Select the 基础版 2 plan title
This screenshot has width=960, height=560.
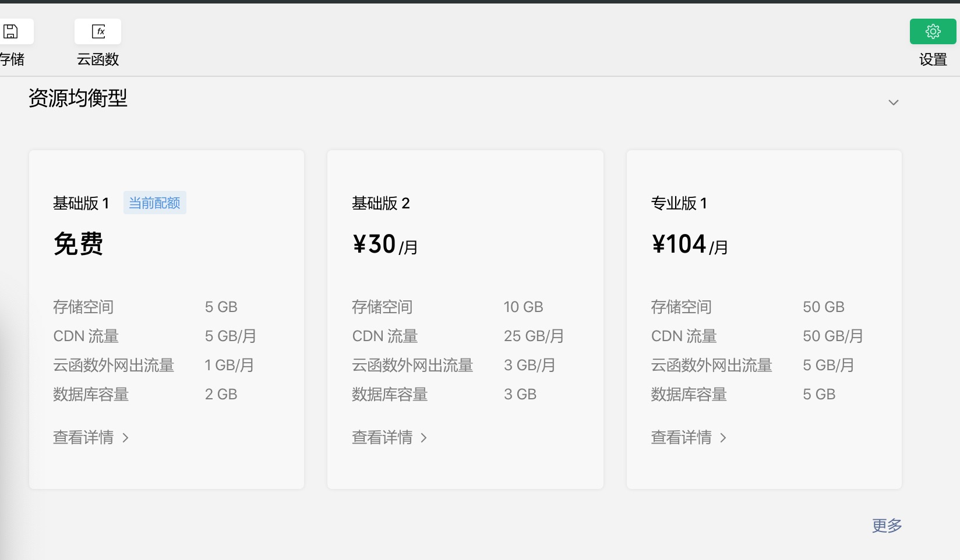click(381, 203)
